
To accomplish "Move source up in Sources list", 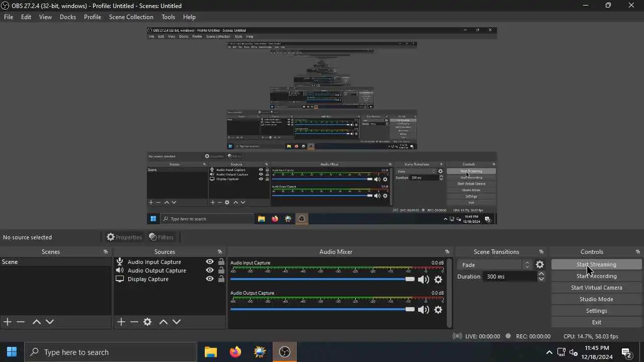I will (164, 322).
